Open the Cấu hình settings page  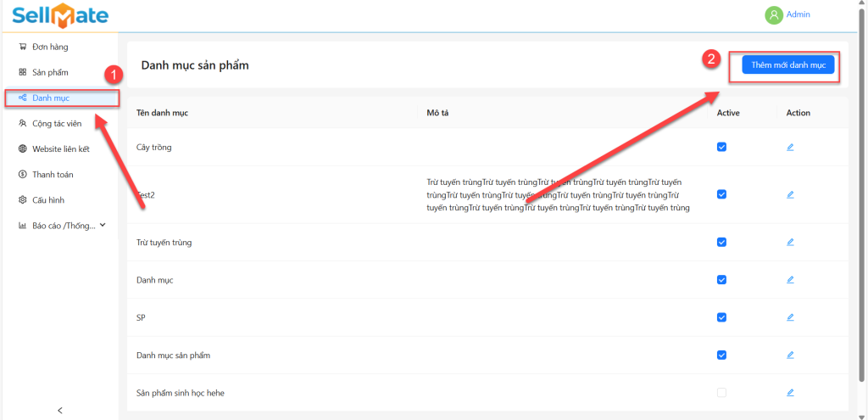47,200
